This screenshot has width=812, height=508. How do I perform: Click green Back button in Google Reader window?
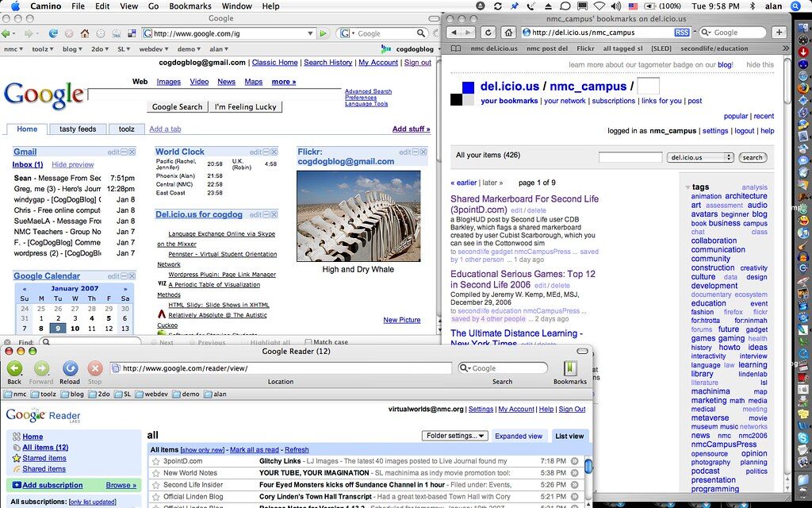14,368
